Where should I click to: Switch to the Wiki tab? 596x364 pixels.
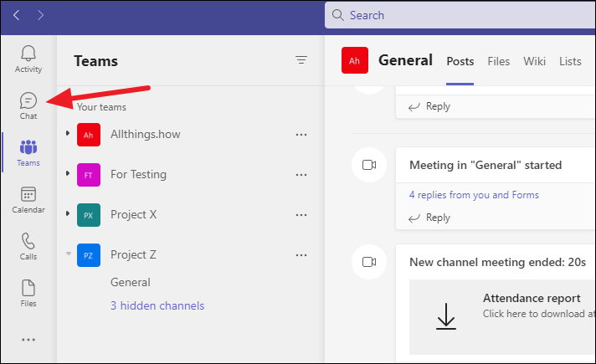pyautogui.click(x=535, y=61)
